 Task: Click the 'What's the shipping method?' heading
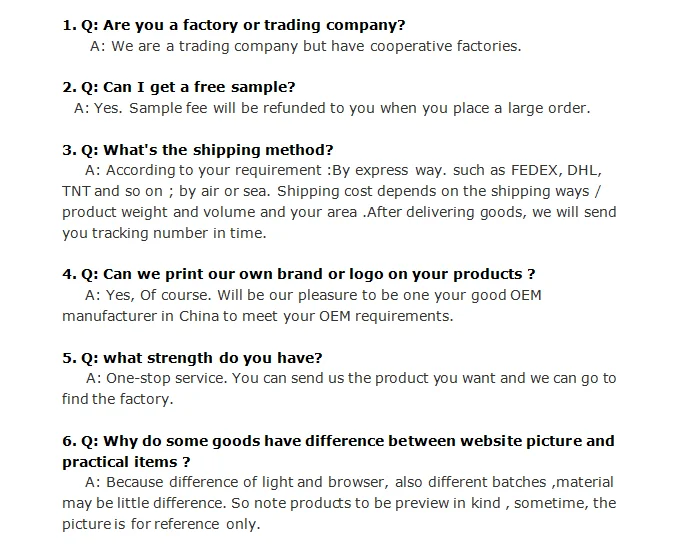[198, 150]
